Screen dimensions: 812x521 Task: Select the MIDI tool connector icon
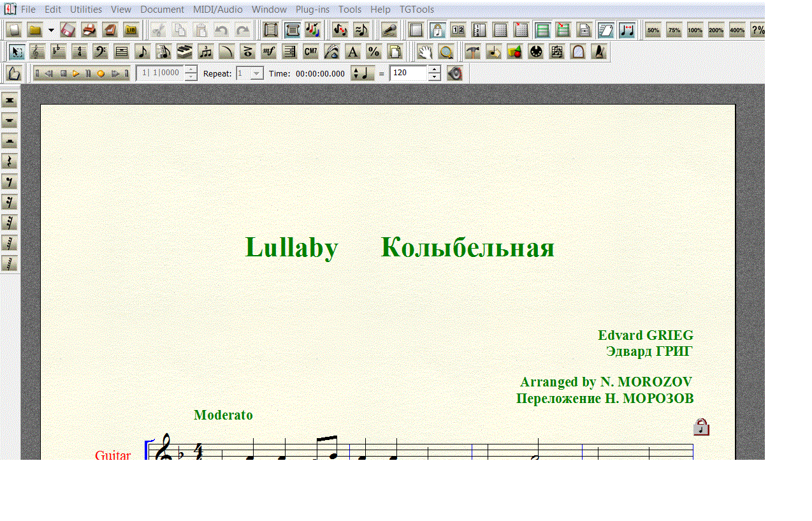coord(536,52)
